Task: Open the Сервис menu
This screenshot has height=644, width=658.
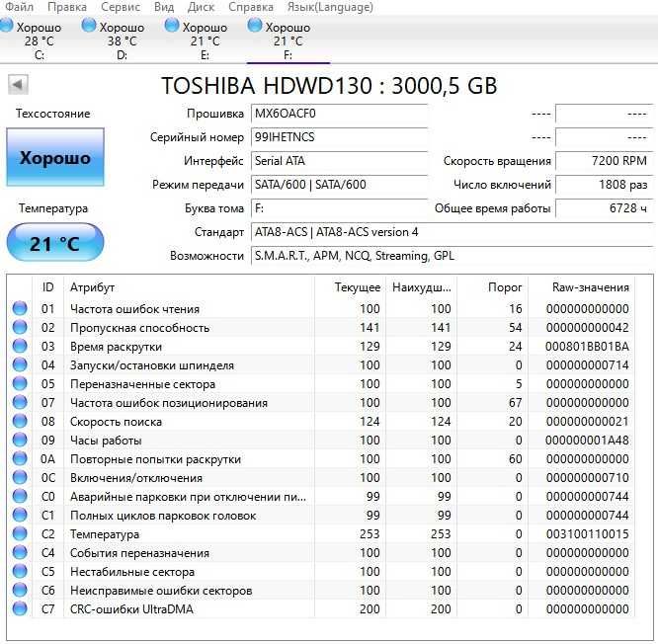Action: (x=121, y=7)
